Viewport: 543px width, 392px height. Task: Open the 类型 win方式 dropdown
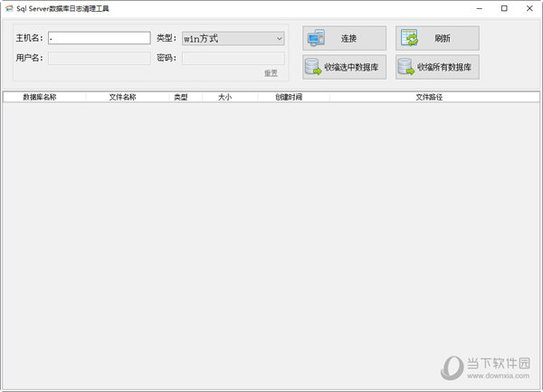[233, 38]
